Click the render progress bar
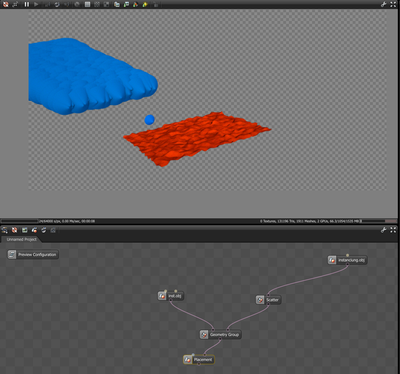400x374 pixels. click(19, 221)
